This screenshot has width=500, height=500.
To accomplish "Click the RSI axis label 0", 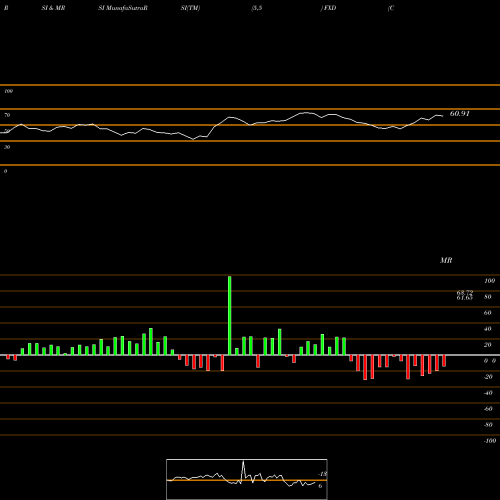I will (x=5, y=171).
